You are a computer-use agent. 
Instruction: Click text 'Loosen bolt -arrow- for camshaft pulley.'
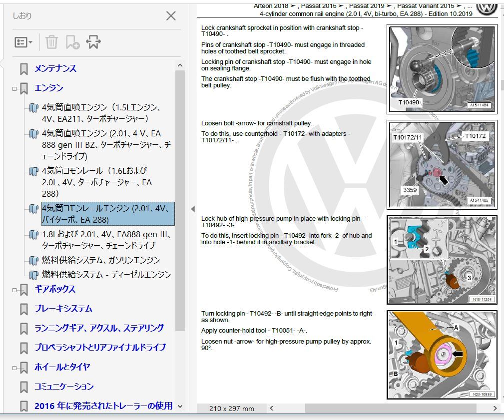click(257, 123)
